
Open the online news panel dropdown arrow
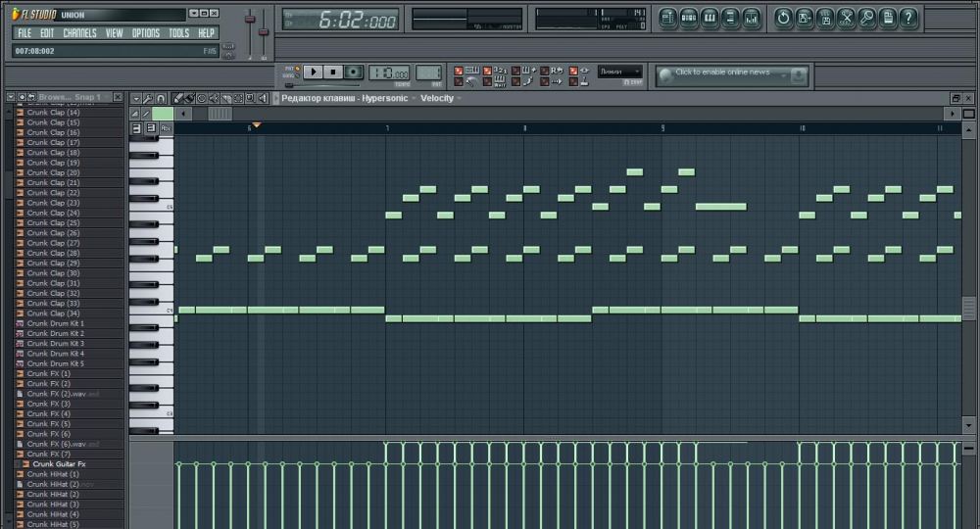click(x=783, y=75)
